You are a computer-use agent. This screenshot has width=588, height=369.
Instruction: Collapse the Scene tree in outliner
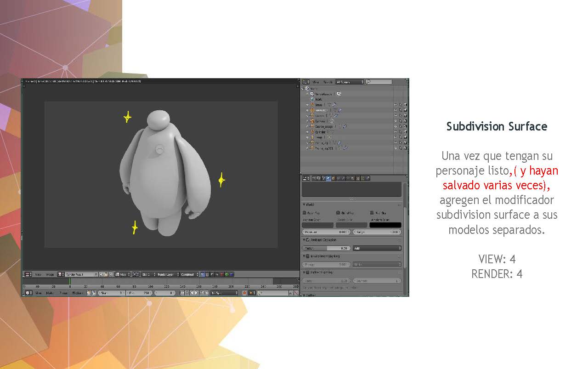pos(303,88)
